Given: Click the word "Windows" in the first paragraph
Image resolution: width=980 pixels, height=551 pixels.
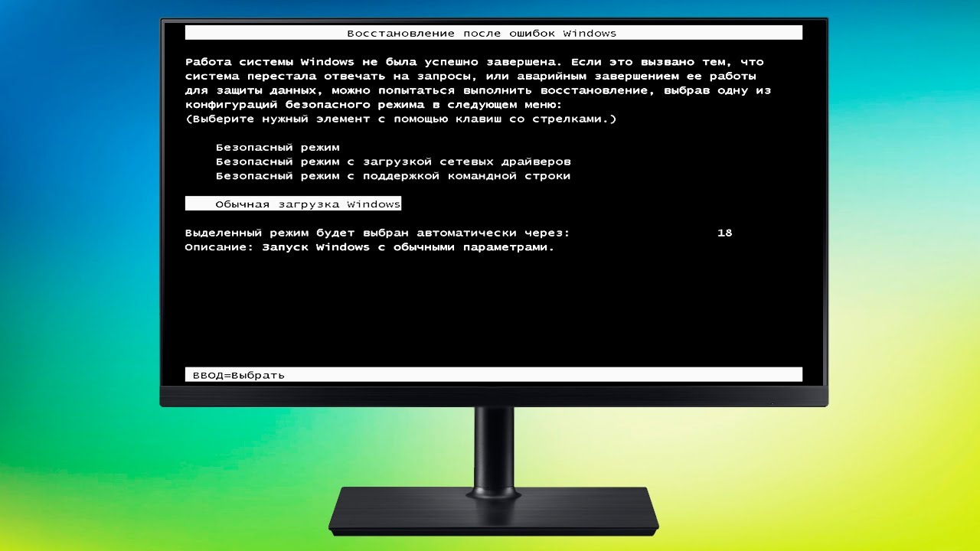Looking at the screenshot, I should (328, 61).
